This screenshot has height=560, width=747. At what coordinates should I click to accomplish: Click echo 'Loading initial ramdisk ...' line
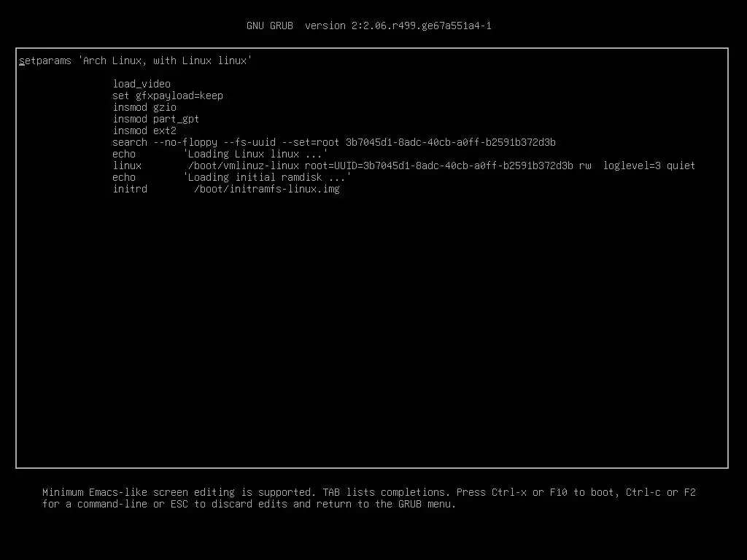click(231, 178)
